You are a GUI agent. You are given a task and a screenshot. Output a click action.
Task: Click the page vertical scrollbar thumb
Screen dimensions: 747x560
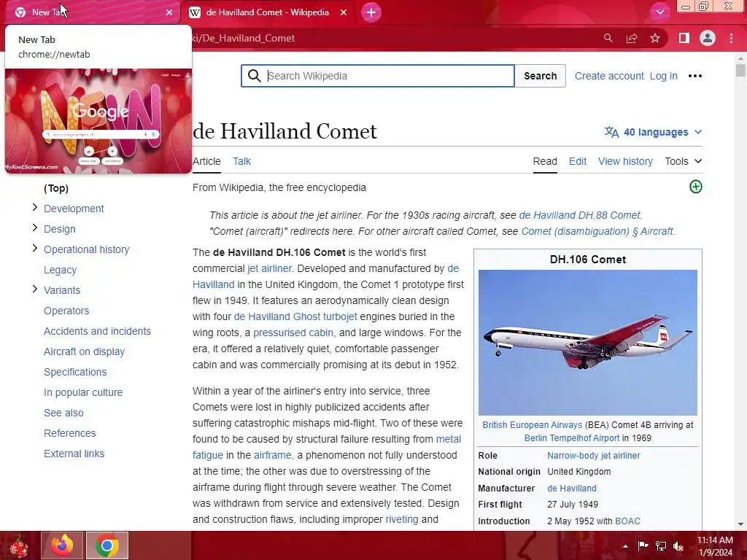point(740,69)
